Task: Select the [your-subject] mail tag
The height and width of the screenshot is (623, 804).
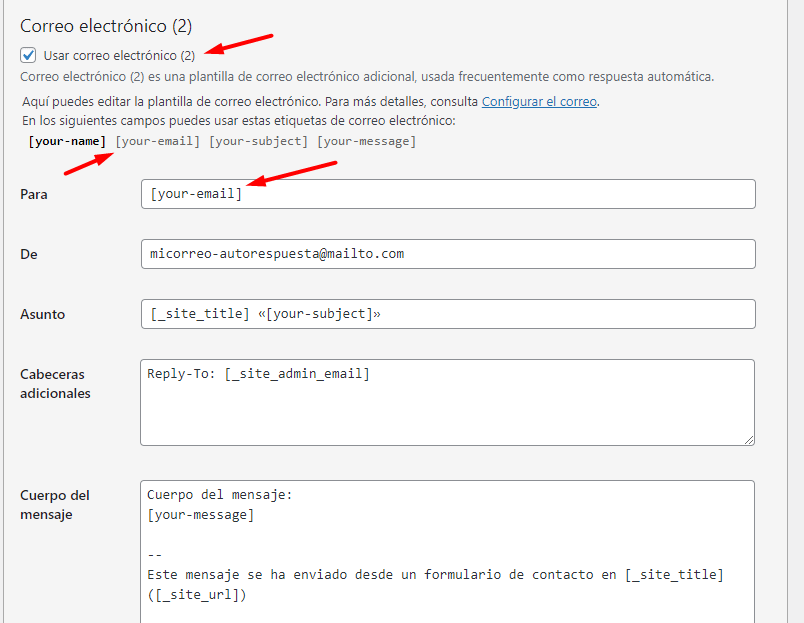Action: (x=258, y=141)
